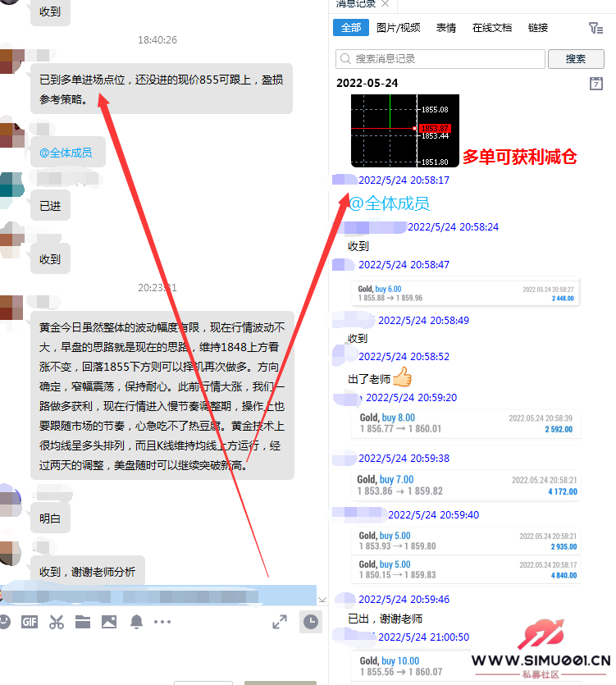This screenshot has width=616, height=685.
Task: Open the filter icon in message records
Action: coord(596,28)
